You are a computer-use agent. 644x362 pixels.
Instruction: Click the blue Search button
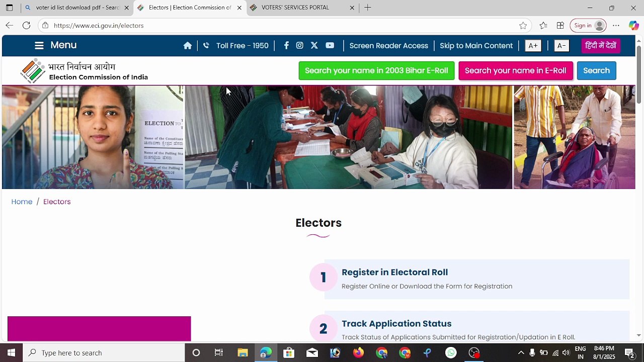click(596, 71)
